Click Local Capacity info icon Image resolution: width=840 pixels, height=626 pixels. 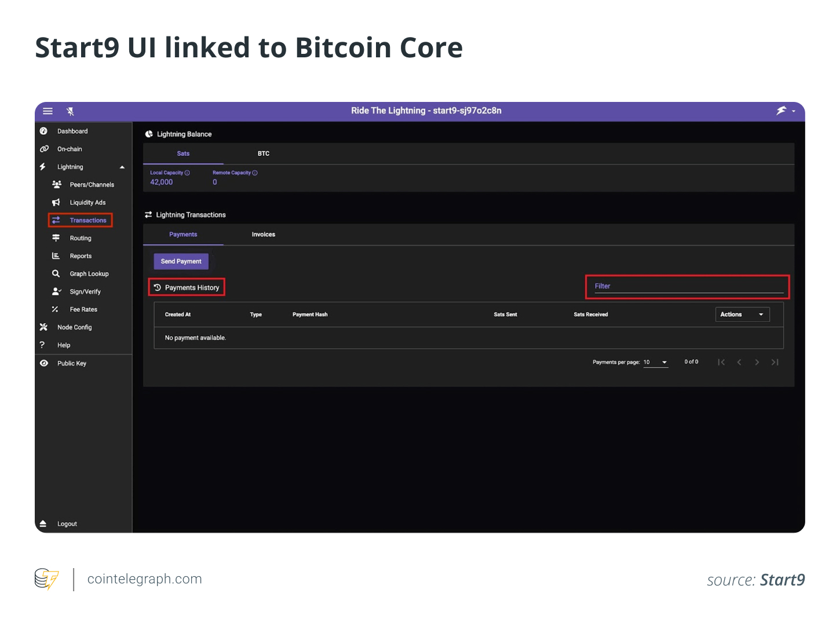[x=187, y=173]
